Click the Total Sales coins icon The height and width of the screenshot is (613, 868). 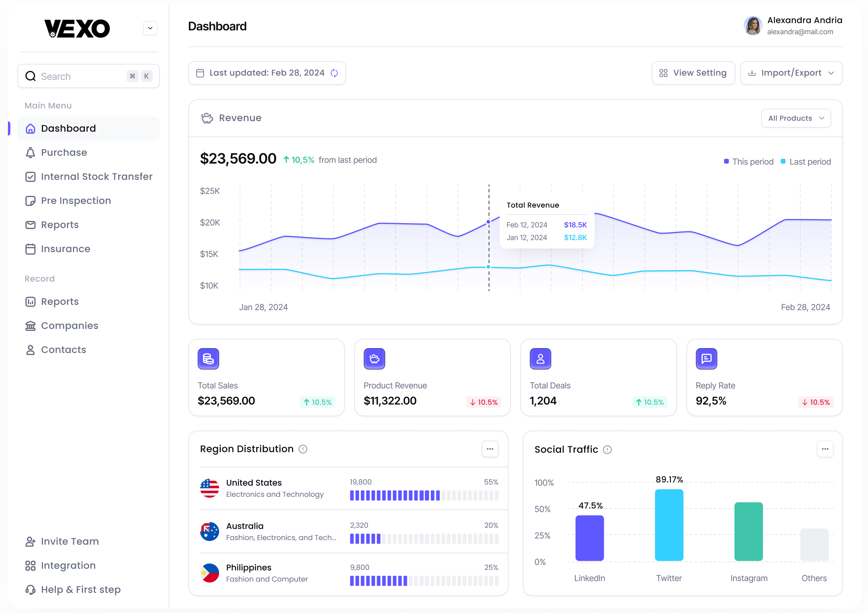pos(208,359)
